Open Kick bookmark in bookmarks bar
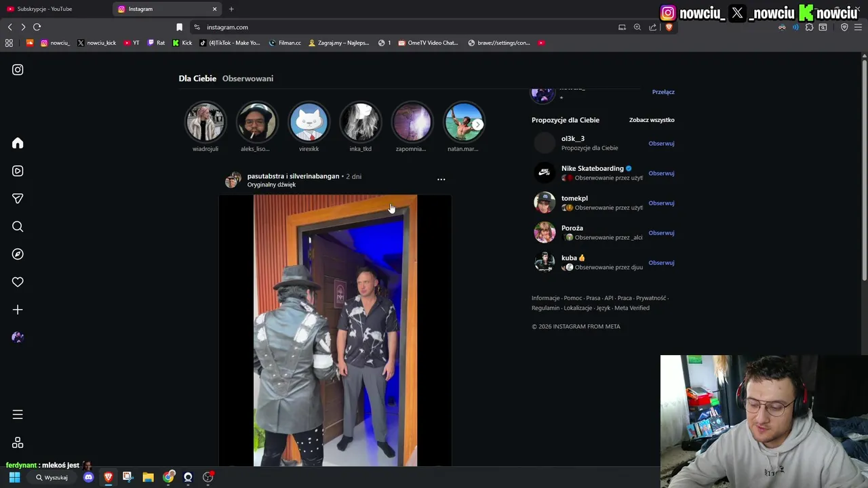Viewport: 868px width, 488px height. point(182,43)
